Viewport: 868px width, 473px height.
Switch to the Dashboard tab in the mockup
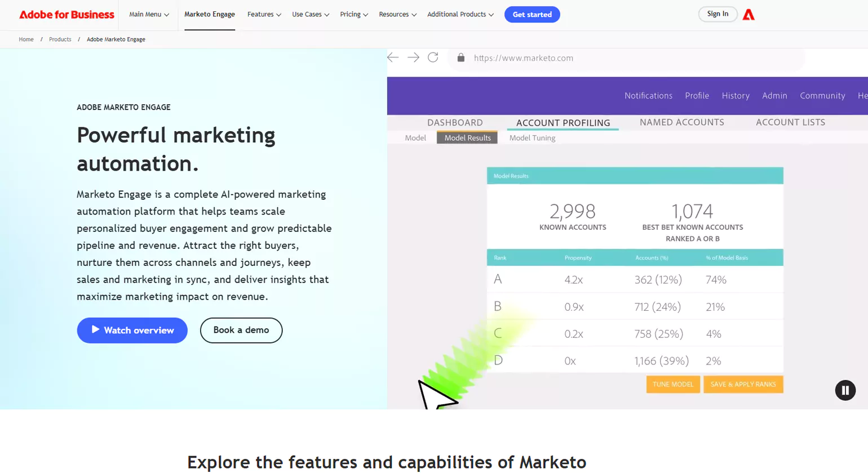tap(455, 122)
